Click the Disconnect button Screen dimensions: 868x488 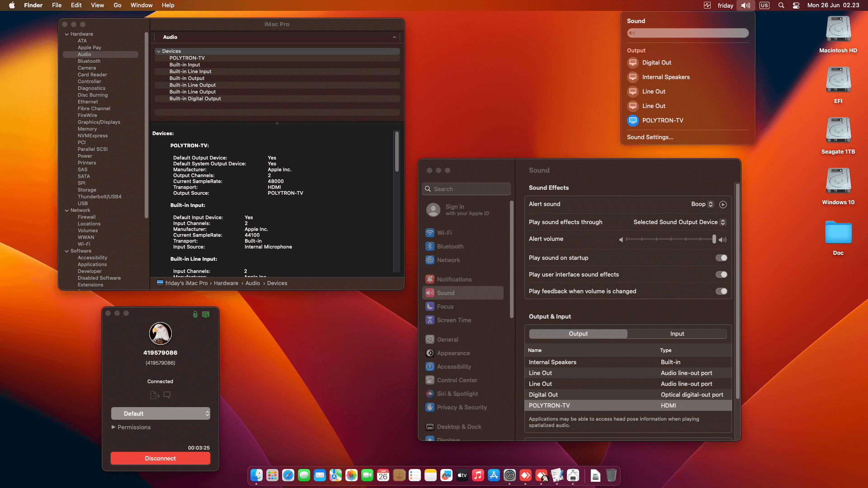point(160,458)
